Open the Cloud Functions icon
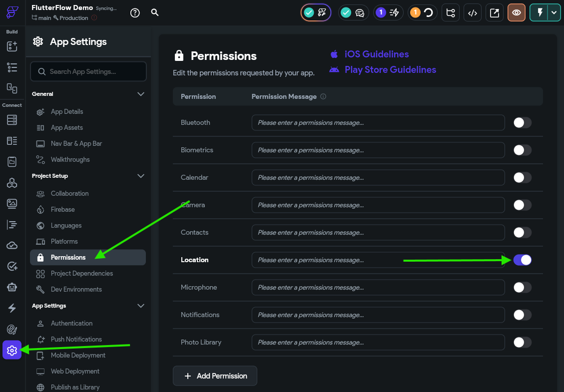The image size is (564, 392). [12, 246]
